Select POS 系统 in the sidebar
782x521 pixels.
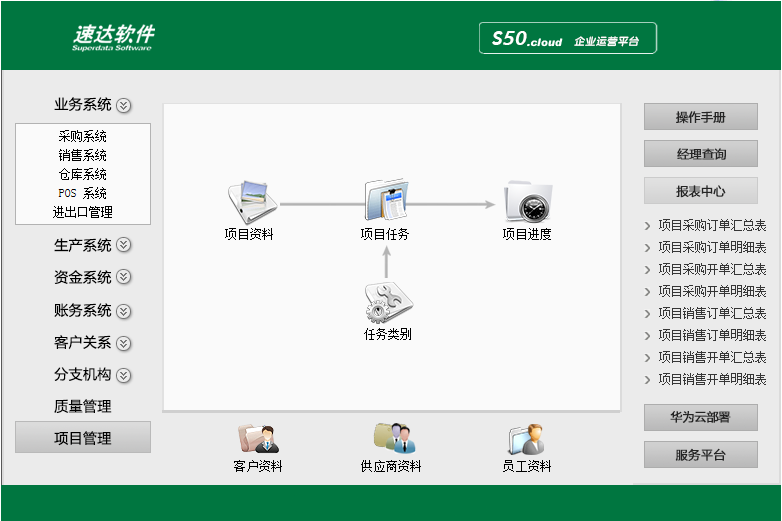click(x=82, y=193)
